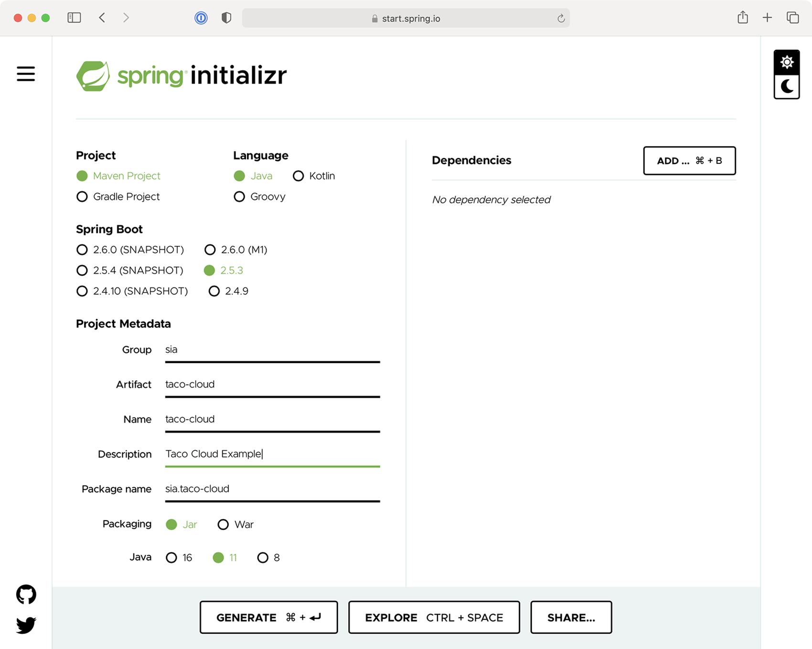Select Java version 8
Viewport: 812px width, 649px height.
tap(268, 557)
